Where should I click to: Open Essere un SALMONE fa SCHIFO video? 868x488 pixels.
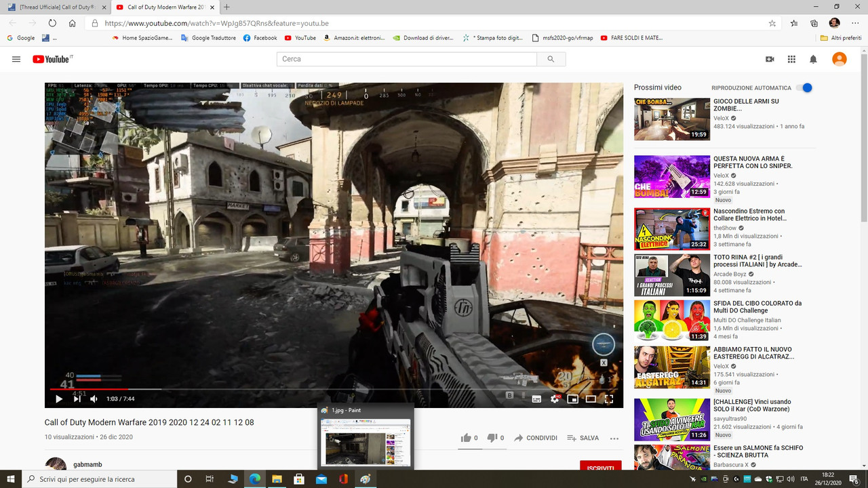tap(758, 452)
